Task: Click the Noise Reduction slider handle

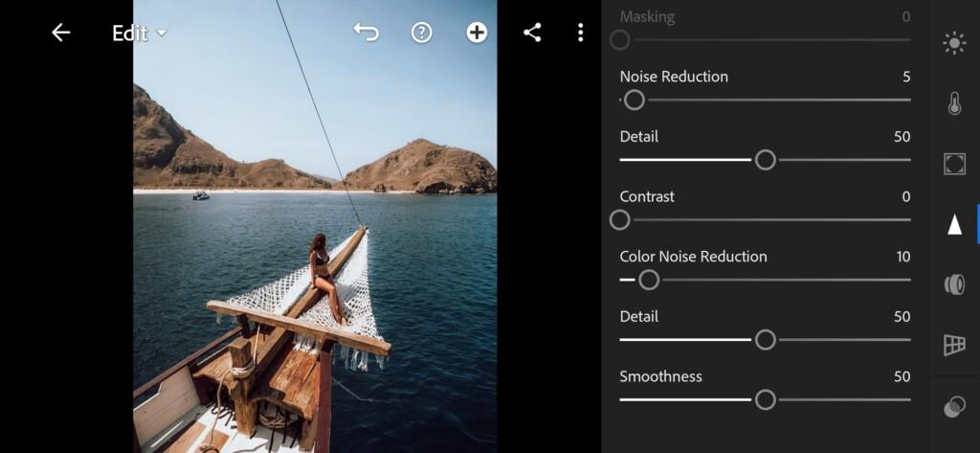Action: tap(634, 101)
